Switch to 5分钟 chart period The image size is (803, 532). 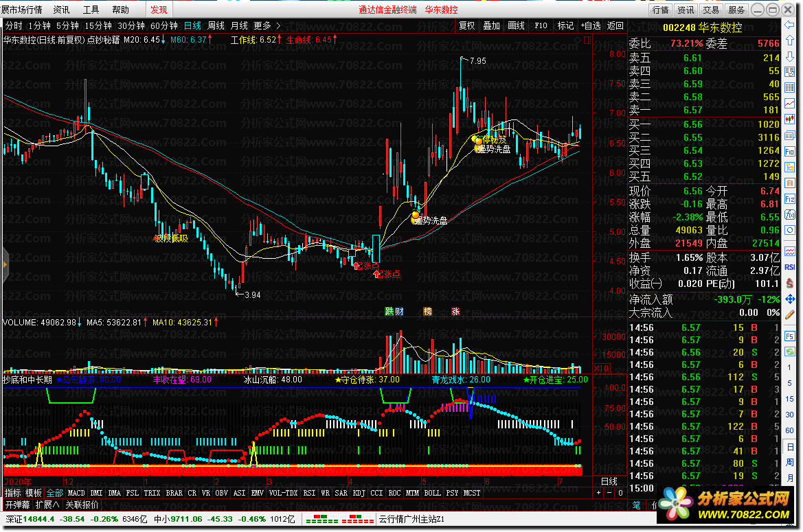tap(67, 25)
